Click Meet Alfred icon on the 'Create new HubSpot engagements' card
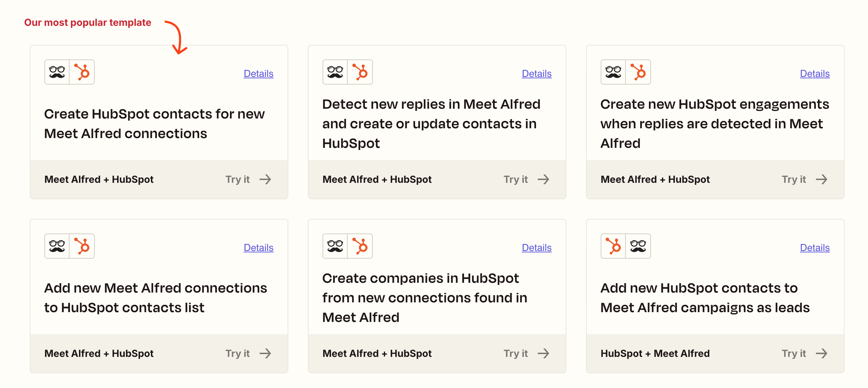Viewport: 868px width, 388px height. coord(613,72)
